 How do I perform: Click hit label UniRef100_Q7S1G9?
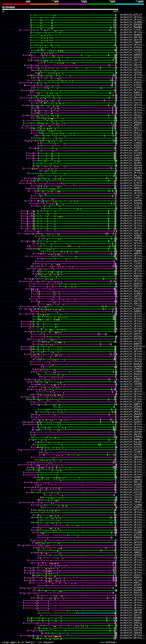coord(131,100)
